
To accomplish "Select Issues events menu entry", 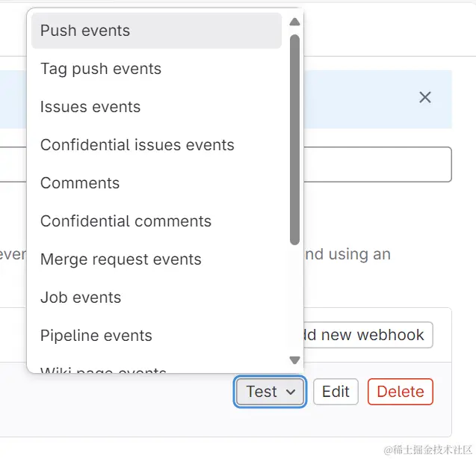I will tap(90, 107).
